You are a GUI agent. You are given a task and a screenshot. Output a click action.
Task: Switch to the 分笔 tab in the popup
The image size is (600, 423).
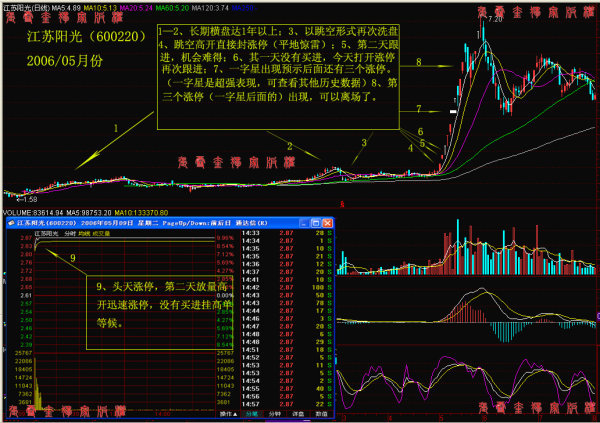(x=251, y=414)
